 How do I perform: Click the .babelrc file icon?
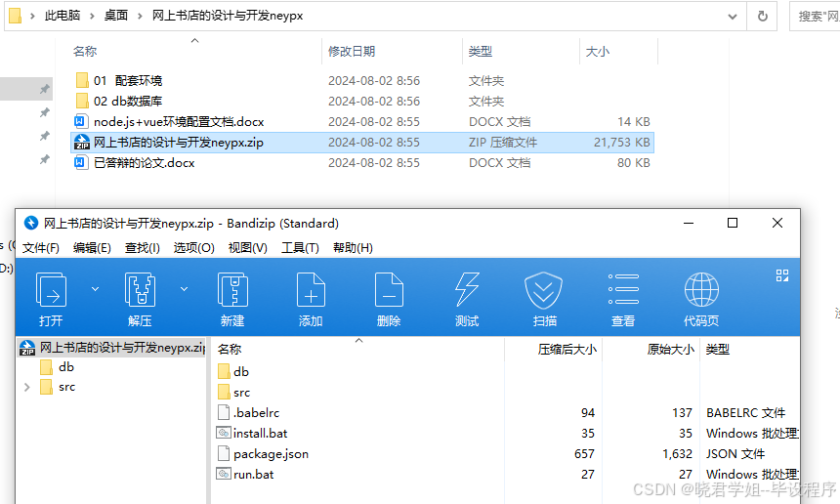point(224,412)
